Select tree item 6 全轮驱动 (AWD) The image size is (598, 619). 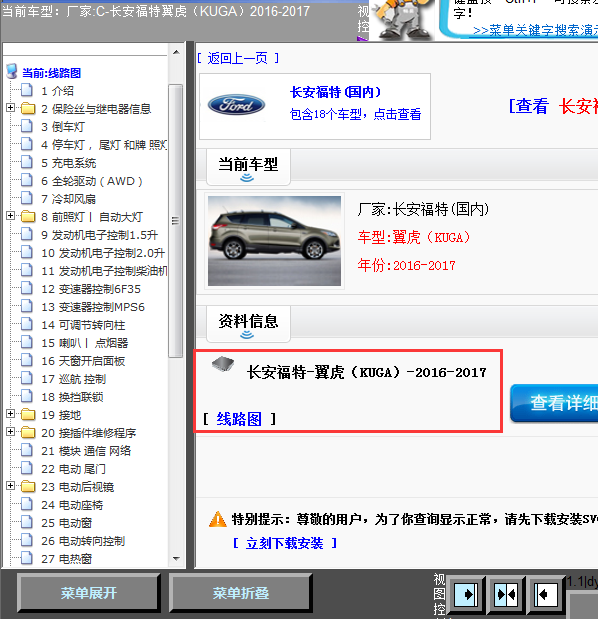pyautogui.click(x=92, y=181)
